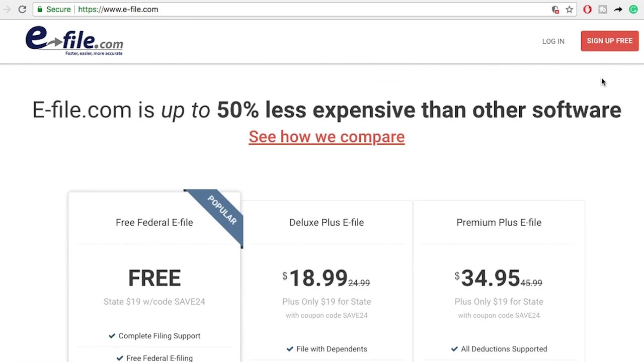The width and height of the screenshot is (644, 362).
Task: Bookmark this page with the star icon
Action: click(x=569, y=10)
